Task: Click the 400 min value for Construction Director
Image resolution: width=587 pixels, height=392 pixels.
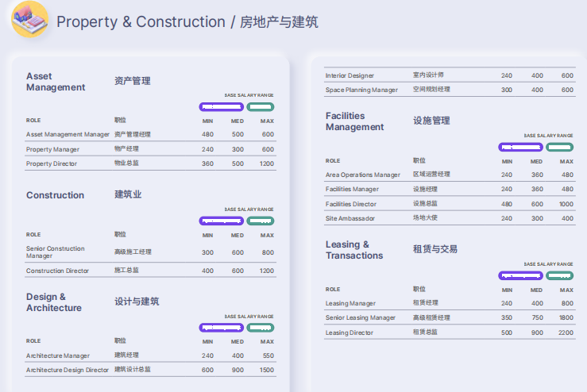Action: point(208,271)
